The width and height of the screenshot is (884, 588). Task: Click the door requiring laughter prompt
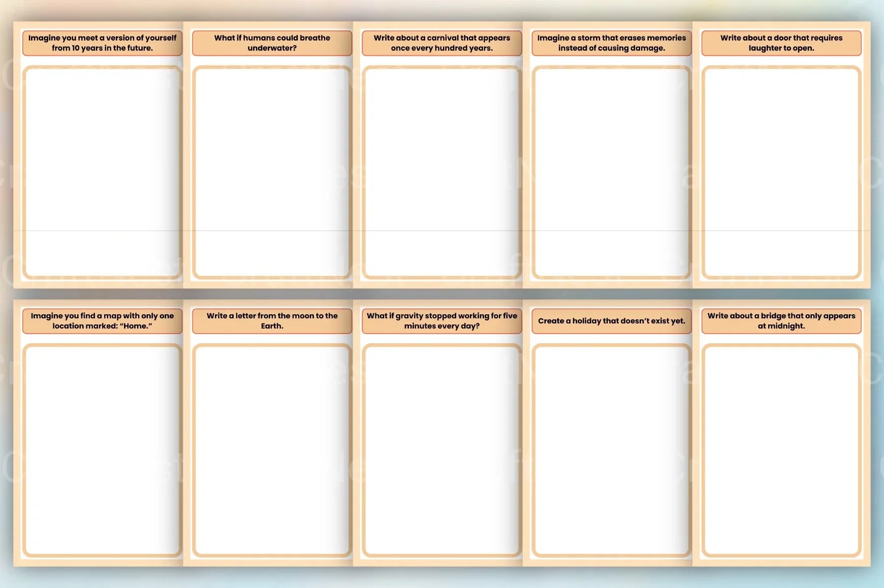(781, 43)
